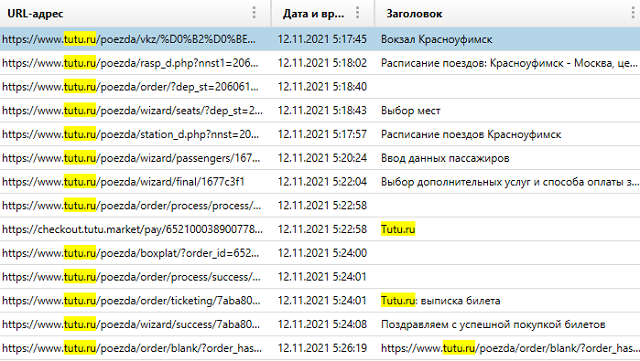Click the Tutu.ru title of checkout row

pos(398,229)
